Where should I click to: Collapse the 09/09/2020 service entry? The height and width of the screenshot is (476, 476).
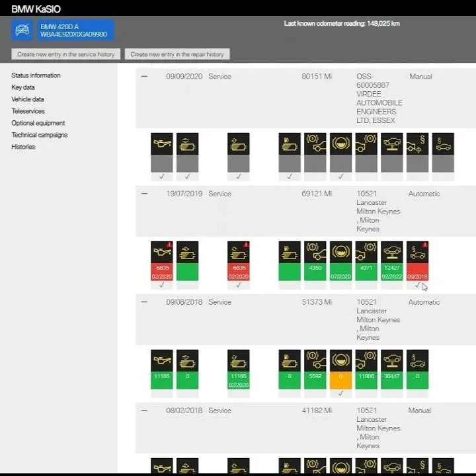point(144,76)
